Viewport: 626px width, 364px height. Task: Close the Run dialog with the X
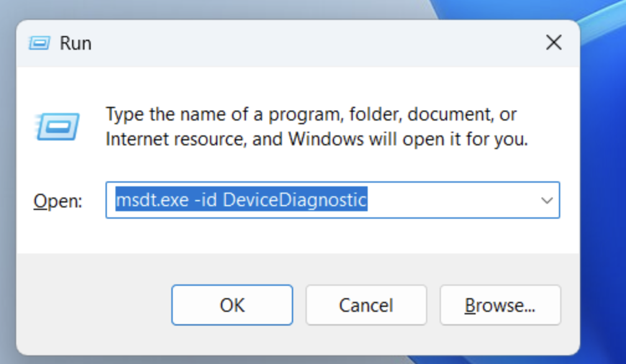coord(553,42)
